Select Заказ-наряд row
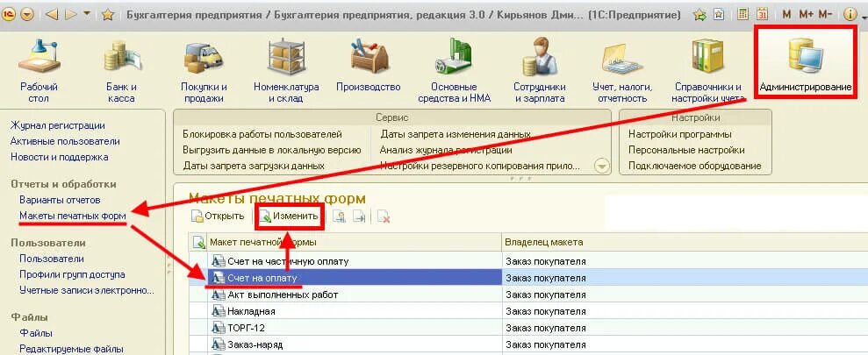Image resolution: width=868 pixels, height=355 pixels. click(528, 344)
